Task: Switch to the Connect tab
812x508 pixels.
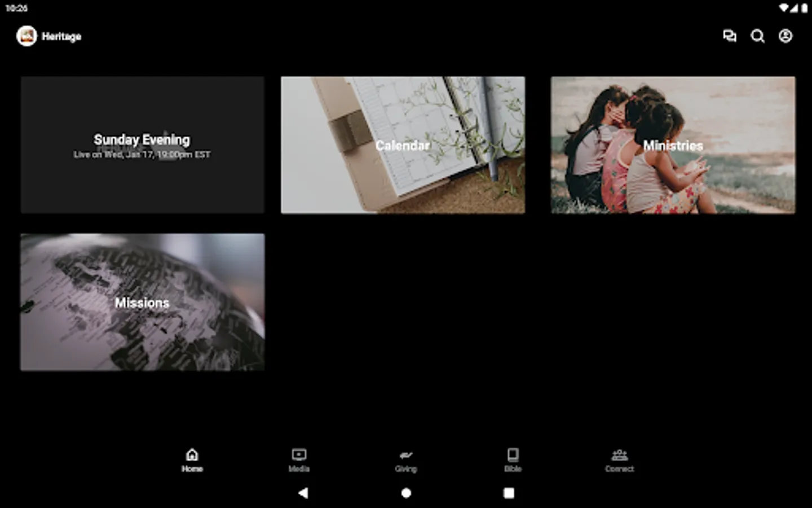Action: 619,460
